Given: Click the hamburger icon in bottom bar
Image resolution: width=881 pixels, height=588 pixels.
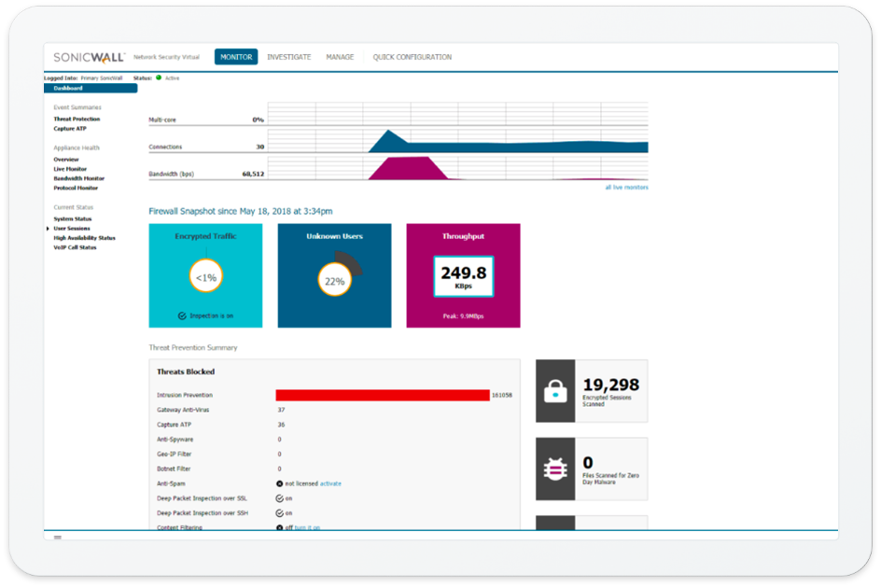Looking at the screenshot, I should 57,538.
